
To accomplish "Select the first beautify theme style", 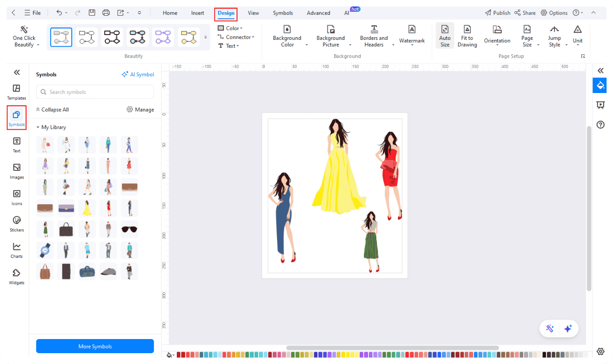I will point(61,37).
